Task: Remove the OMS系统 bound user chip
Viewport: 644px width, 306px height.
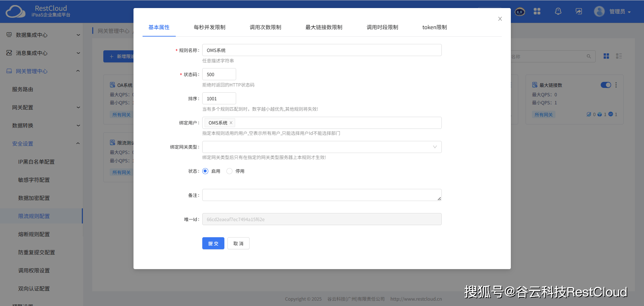Action: (x=231, y=122)
